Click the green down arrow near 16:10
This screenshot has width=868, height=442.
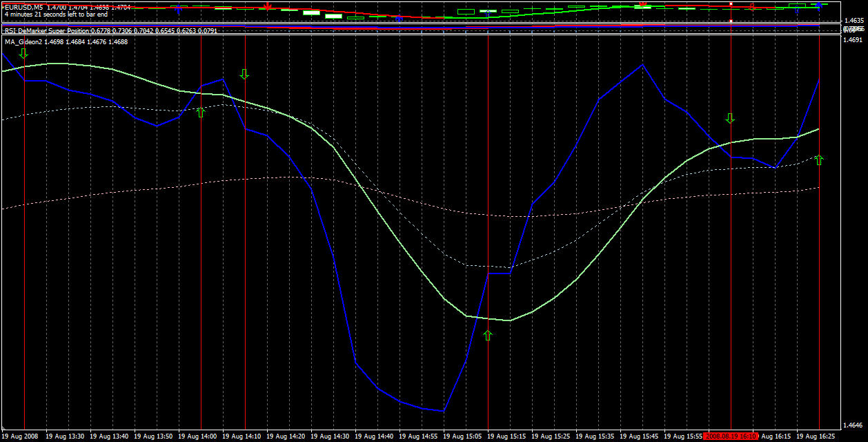[731, 118]
